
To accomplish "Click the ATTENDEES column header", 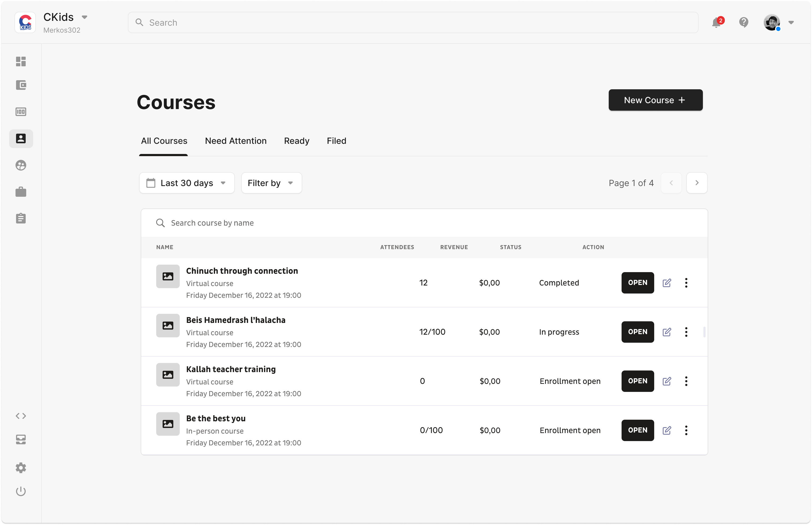I will tap(397, 247).
